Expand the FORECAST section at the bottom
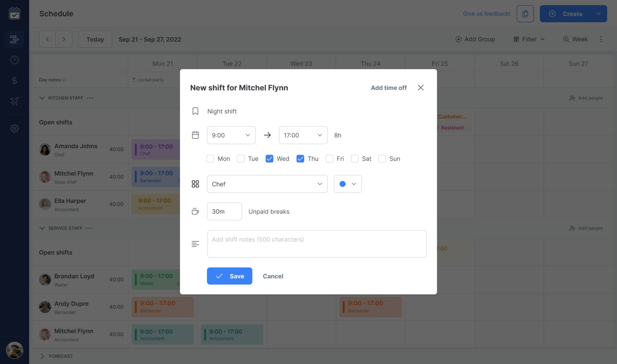Image resolution: width=617 pixels, height=364 pixels. [x=42, y=356]
